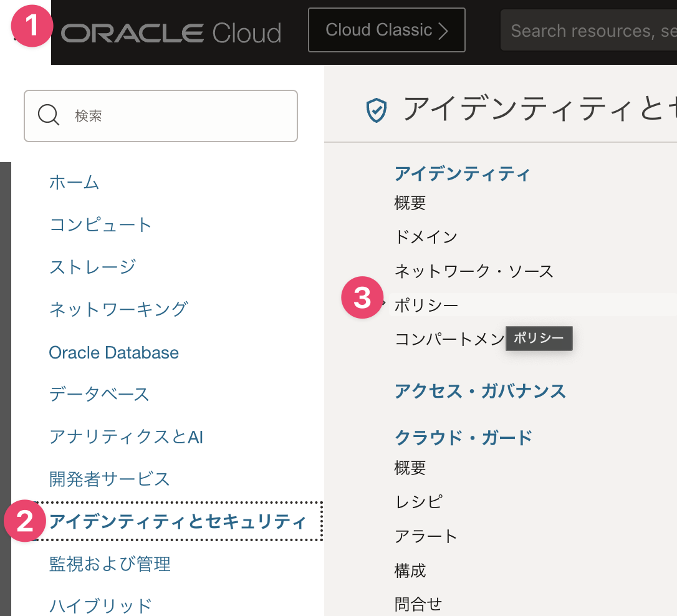Open the レシピ link under クラウド・ガード
Image resolution: width=677 pixels, height=616 pixels.
click(x=418, y=502)
